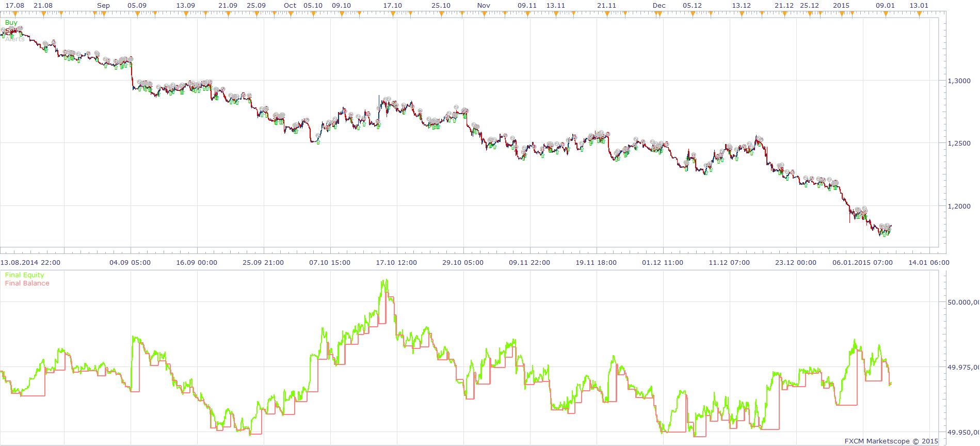Click the 07.10 15:00 time label
The image size is (980, 446).
[330, 263]
